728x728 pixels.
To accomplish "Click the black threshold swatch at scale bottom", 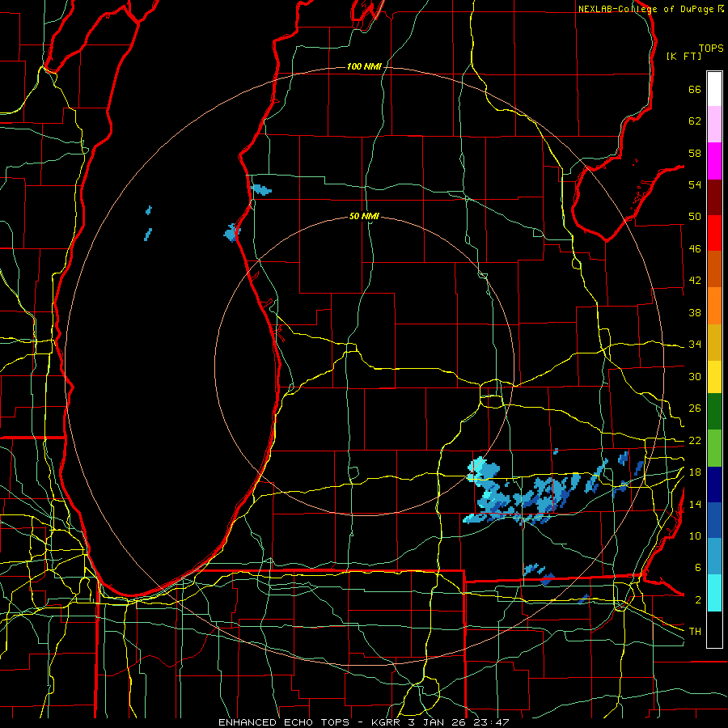I will point(714,629).
